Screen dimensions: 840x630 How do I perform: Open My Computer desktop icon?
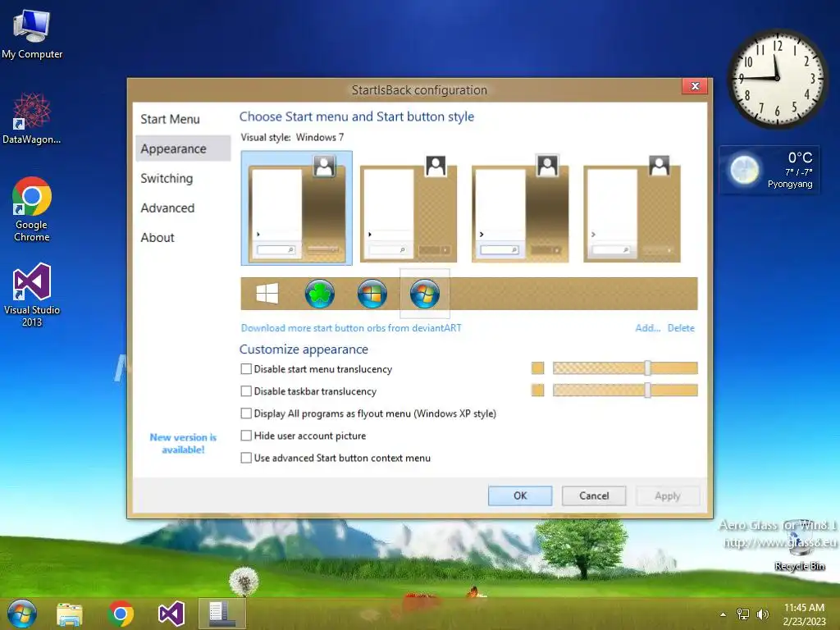coord(32,34)
